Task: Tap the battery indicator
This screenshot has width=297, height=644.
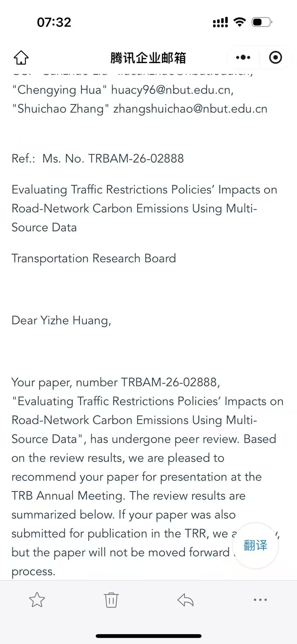Action: coord(262,22)
